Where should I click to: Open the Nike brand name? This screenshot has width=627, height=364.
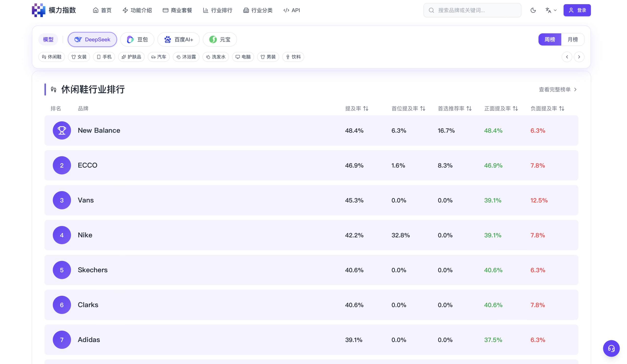(85, 235)
